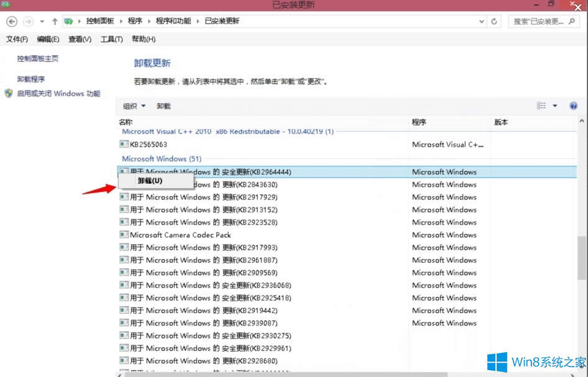Click the magnifier search icon
The height and width of the screenshot is (377, 588).
pos(571,21)
